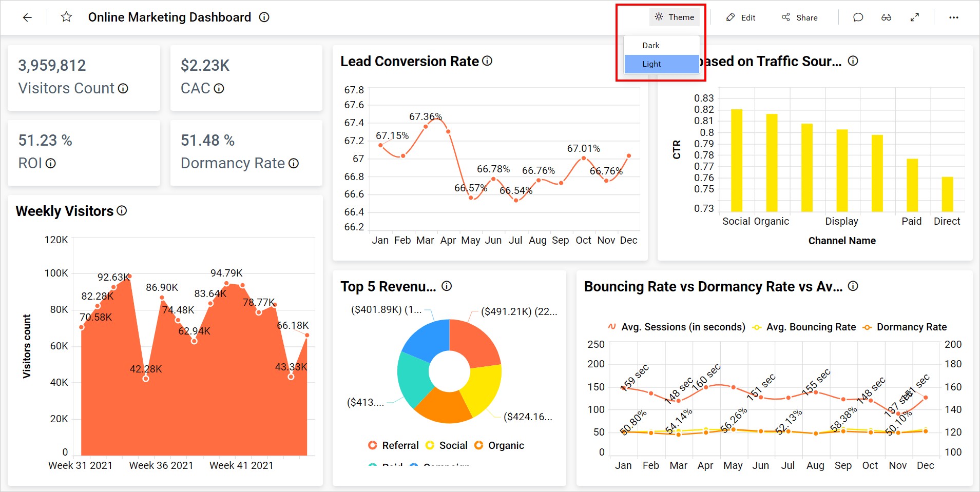Viewport: 980px width, 492px height.
Task: Show info for Online Marketing Dashboard title
Action: pos(264,17)
